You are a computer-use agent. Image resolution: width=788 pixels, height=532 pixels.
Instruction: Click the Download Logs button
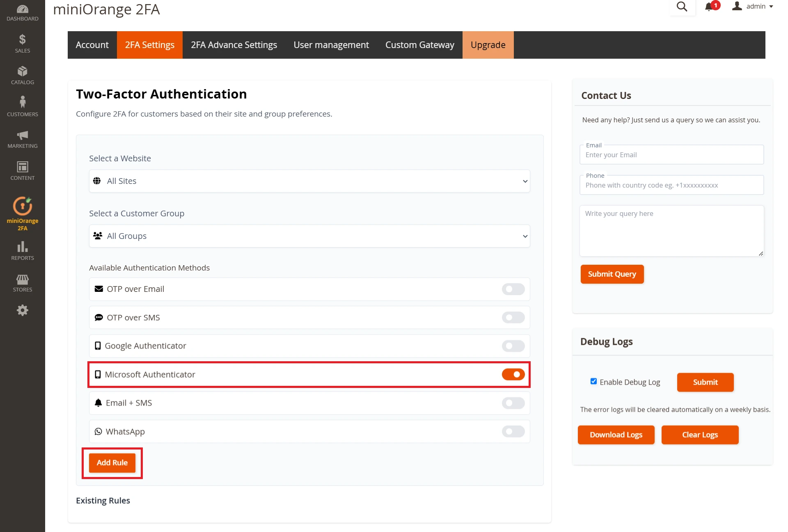pos(616,435)
